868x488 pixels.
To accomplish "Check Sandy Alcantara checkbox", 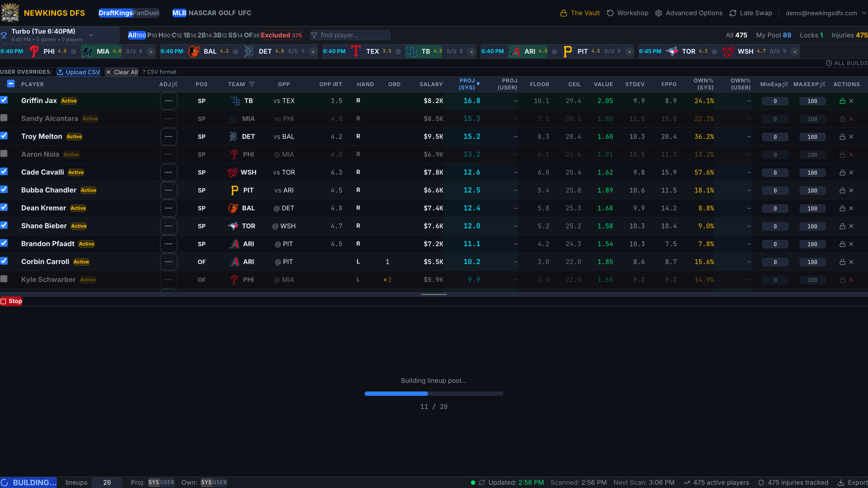I will pyautogui.click(x=4, y=118).
